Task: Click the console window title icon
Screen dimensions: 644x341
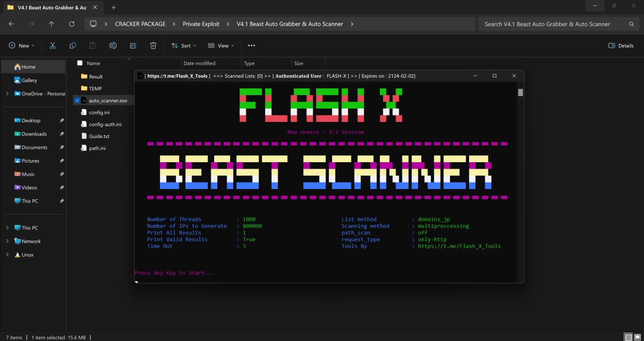Action: pos(140,76)
